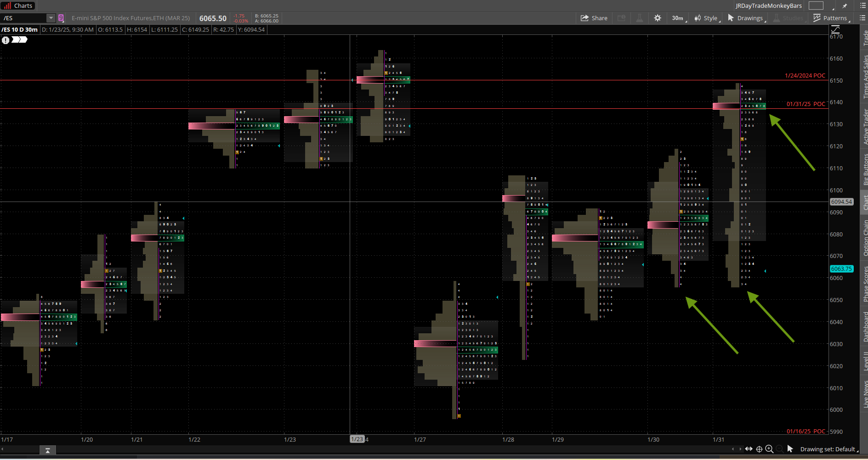Image resolution: width=868 pixels, height=460 pixels.
Task: Click the 1/24/2024 POC line label
Action: pyautogui.click(x=805, y=76)
